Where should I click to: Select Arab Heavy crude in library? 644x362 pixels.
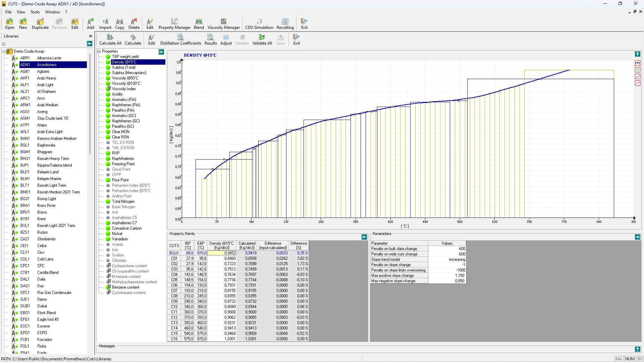[x=47, y=78]
